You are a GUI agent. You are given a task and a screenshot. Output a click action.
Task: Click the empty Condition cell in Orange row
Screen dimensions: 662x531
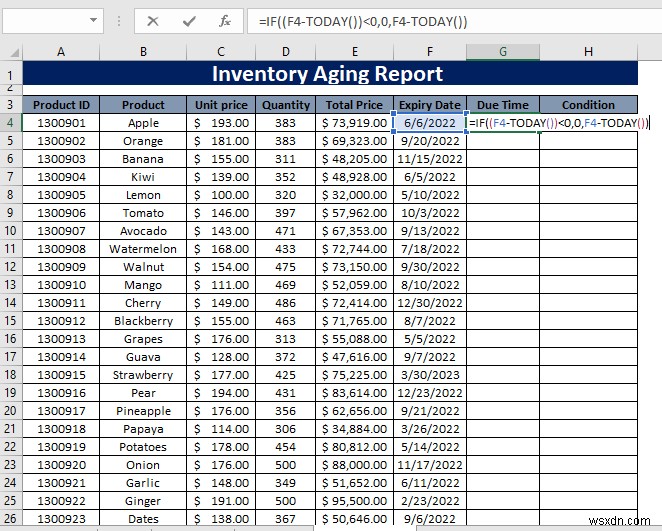[589, 141]
